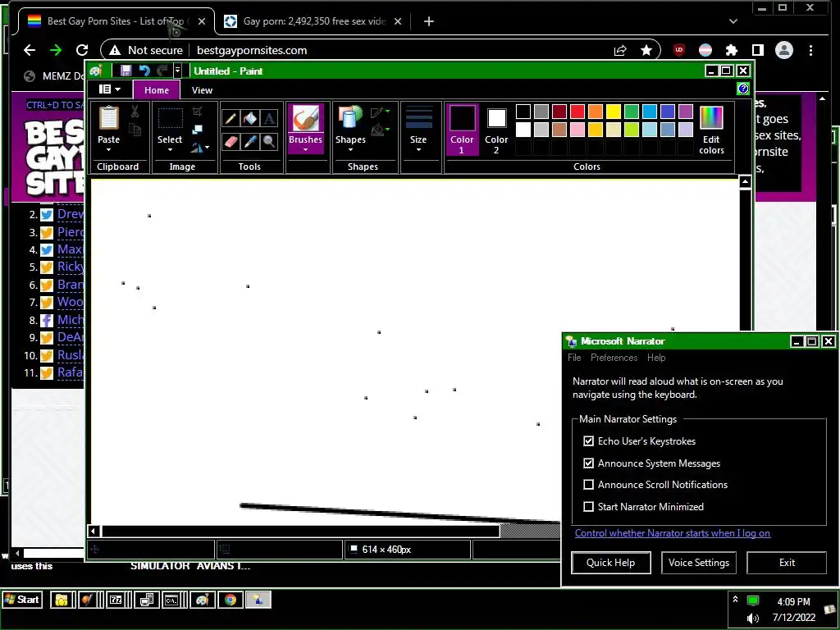Select the Color picker eyedropper

coord(249,141)
